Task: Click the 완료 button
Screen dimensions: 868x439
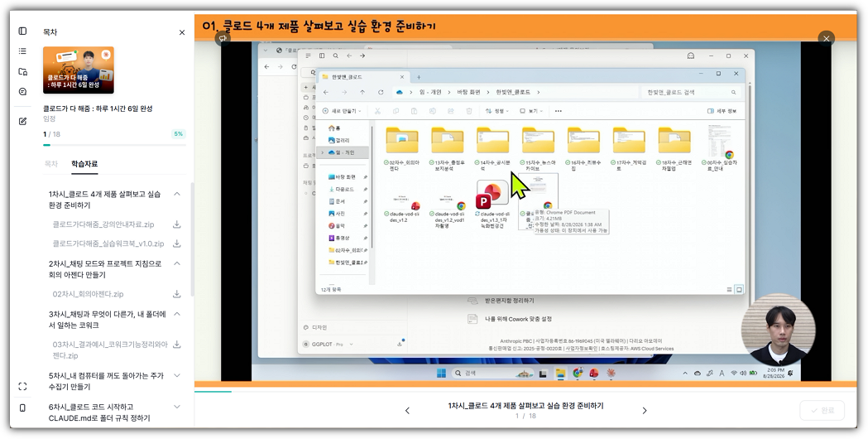Action: pyautogui.click(x=822, y=411)
